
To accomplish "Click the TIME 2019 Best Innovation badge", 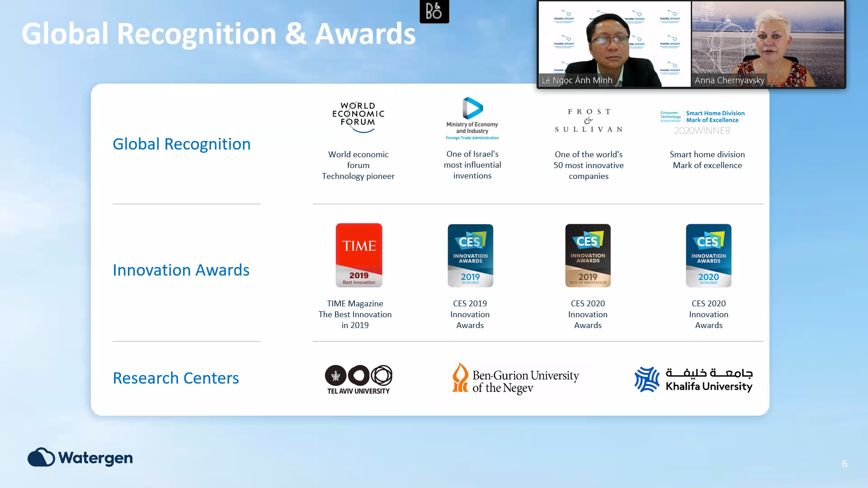I will pyautogui.click(x=359, y=255).
